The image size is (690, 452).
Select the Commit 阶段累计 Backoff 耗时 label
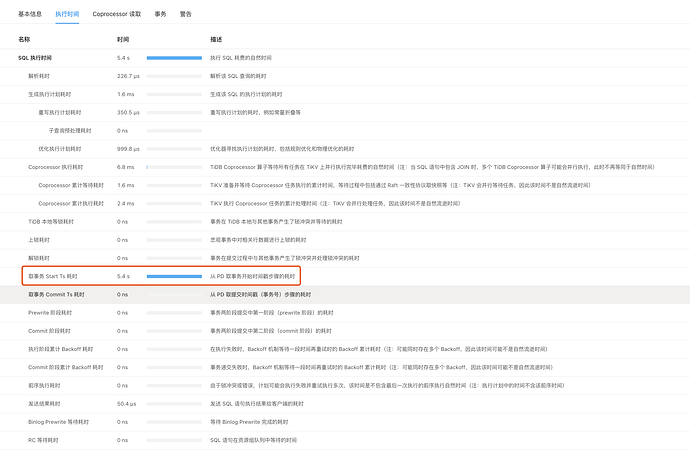pos(66,367)
